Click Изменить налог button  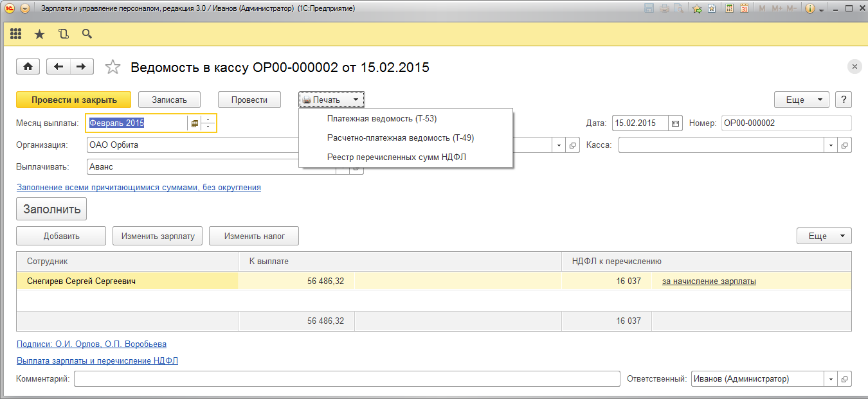254,236
